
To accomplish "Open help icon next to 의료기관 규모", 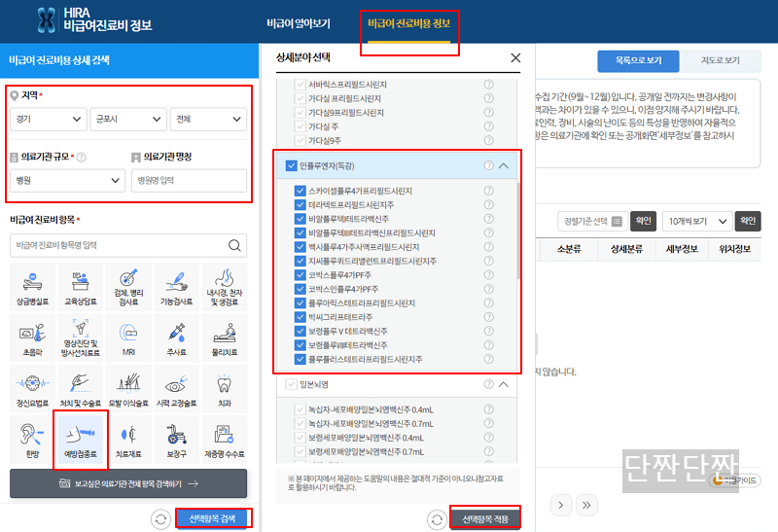I will pyautogui.click(x=82, y=157).
